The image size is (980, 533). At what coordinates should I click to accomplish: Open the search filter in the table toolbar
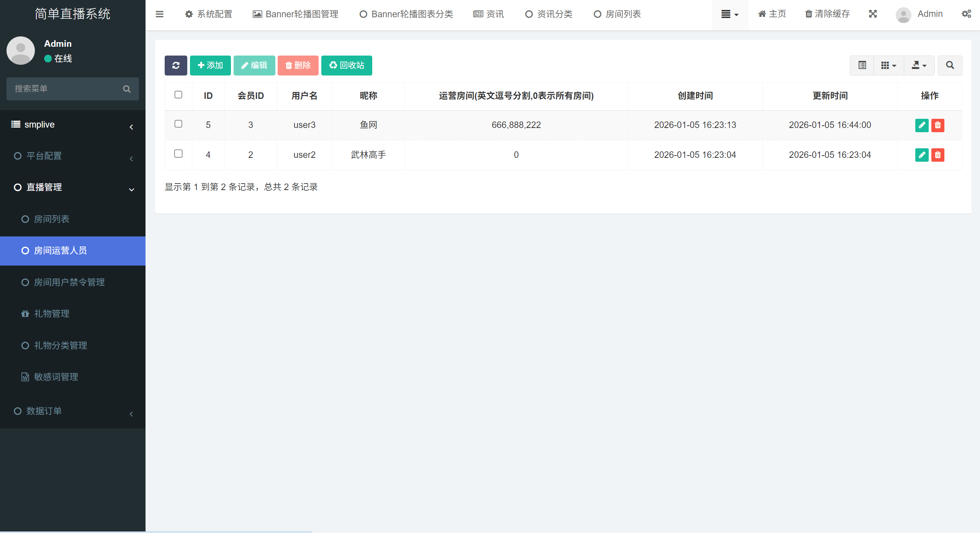click(950, 65)
